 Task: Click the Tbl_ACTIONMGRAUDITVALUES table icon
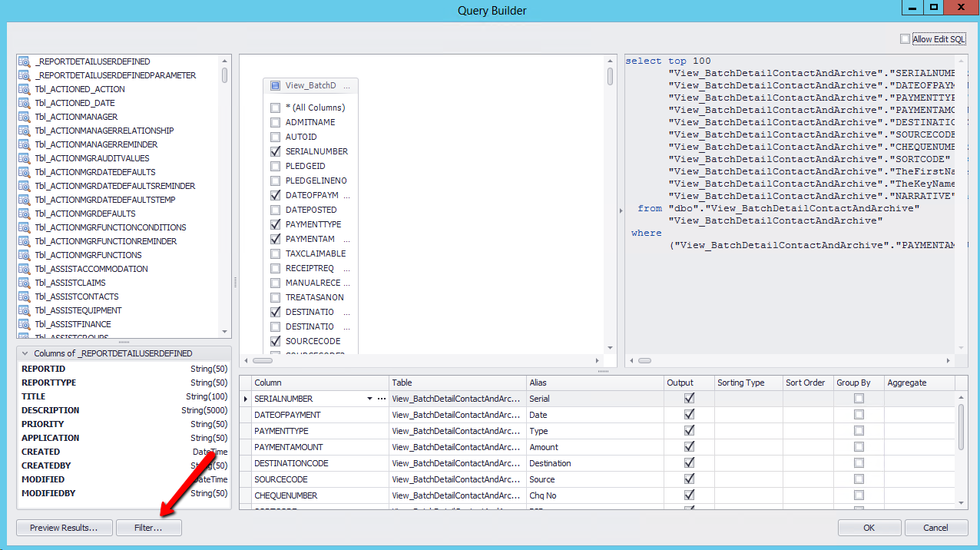[24, 158]
